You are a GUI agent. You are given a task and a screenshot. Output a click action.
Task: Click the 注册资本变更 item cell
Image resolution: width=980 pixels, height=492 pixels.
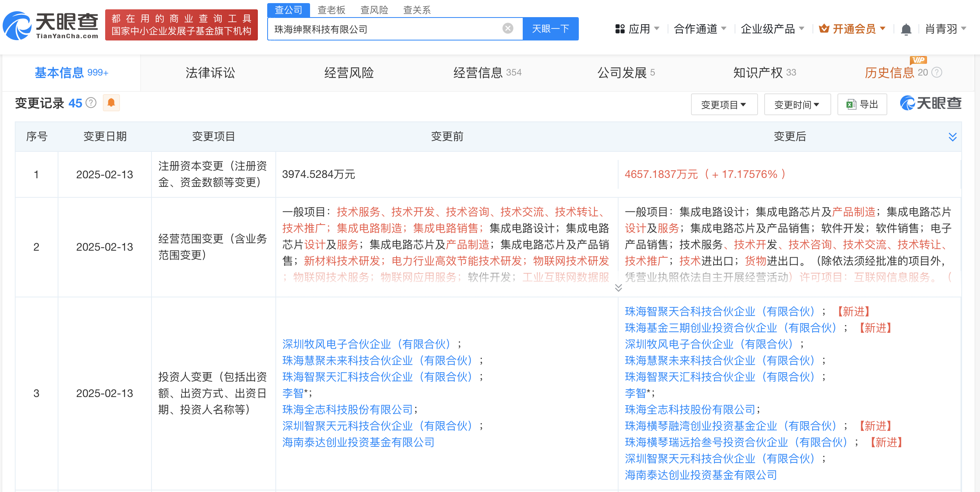pyautogui.click(x=213, y=174)
